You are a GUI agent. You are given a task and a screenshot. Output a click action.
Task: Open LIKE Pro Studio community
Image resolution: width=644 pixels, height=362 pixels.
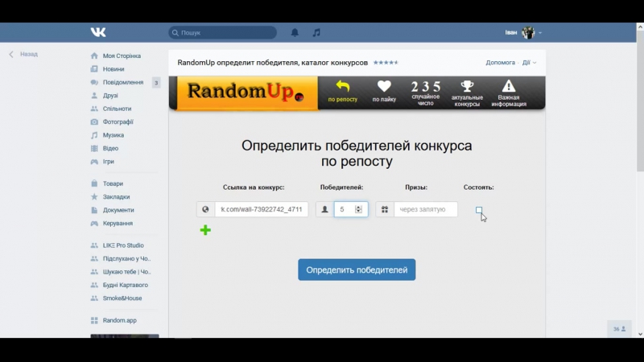[x=123, y=245]
